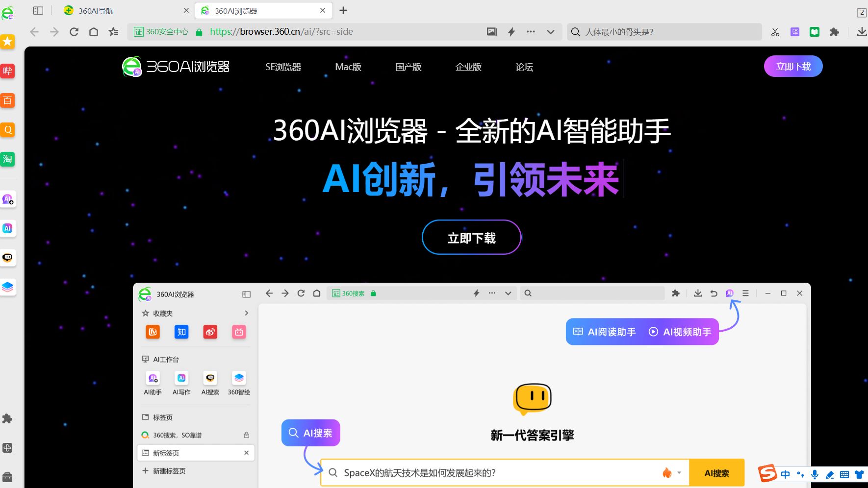
Task: Open the green extension icon in toolbar
Action: click(815, 32)
